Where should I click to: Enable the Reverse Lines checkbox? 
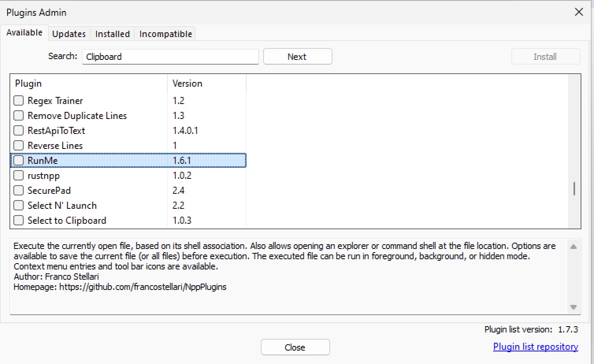(19, 145)
